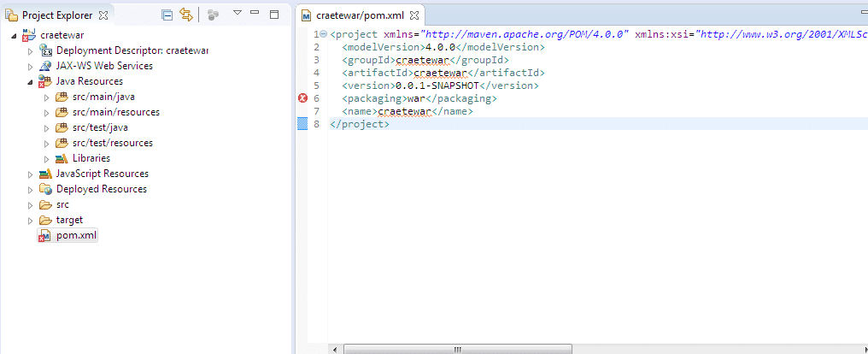Select the target folder
The image size is (868, 354).
click(69, 220)
